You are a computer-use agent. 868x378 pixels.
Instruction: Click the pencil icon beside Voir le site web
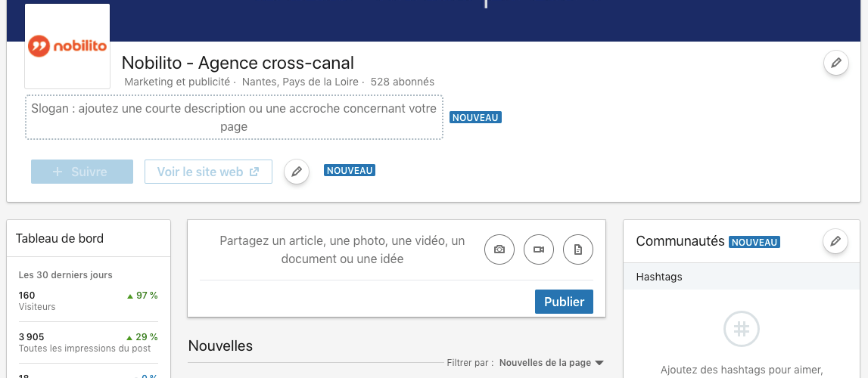[x=297, y=172]
